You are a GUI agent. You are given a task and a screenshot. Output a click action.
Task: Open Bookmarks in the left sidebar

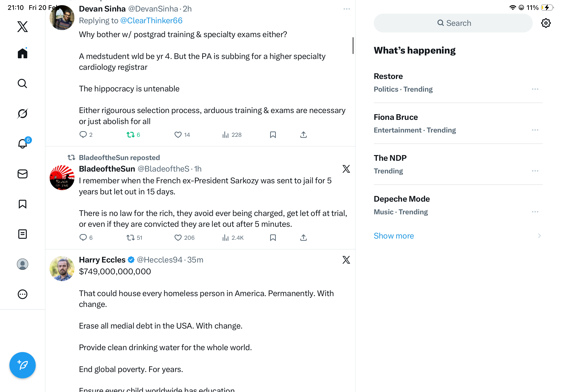point(23,204)
